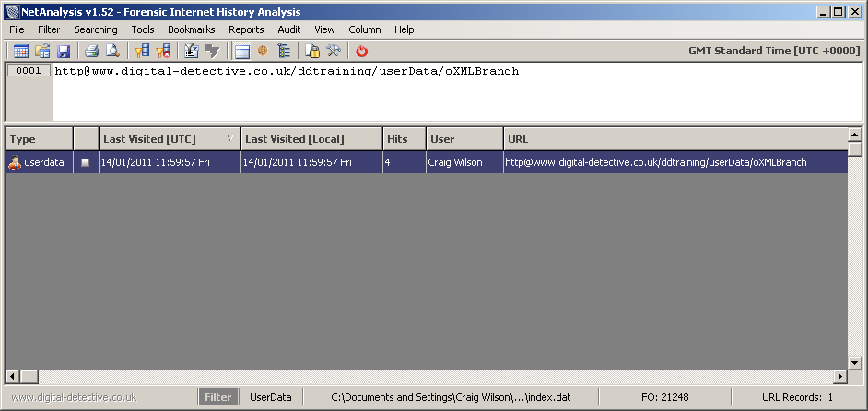Click sort arrow in Last Visited [UTC] header
Viewport: 868px width, 411px height.
(x=230, y=138)
